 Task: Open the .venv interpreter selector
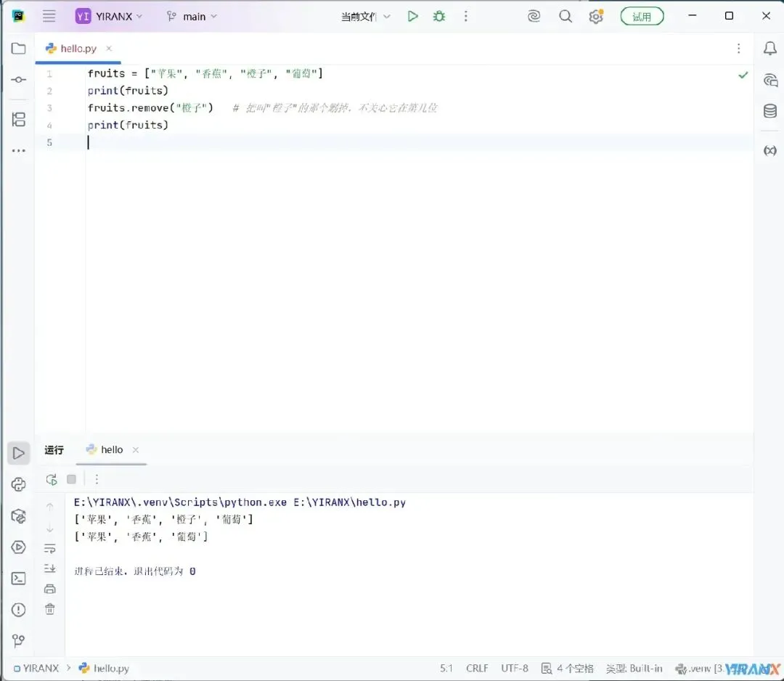pyautogui.click(x=699, y=669)
